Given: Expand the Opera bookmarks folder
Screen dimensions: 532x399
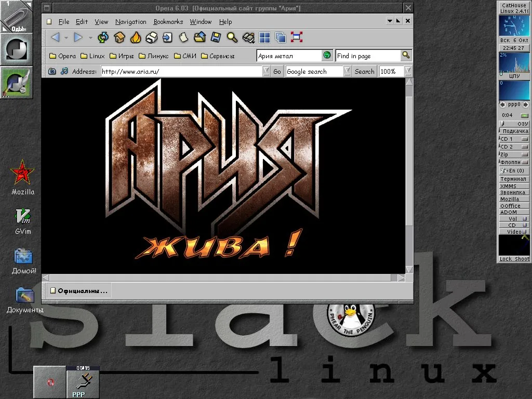Looking at the screenshot, I should (x=62, y=56).
